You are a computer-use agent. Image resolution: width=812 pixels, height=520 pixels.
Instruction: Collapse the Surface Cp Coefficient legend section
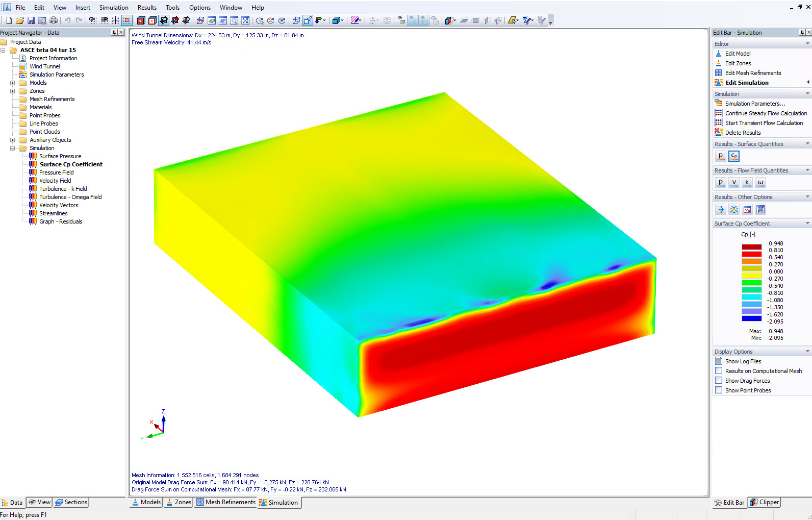pyautogui.click(x=807, y=224)
